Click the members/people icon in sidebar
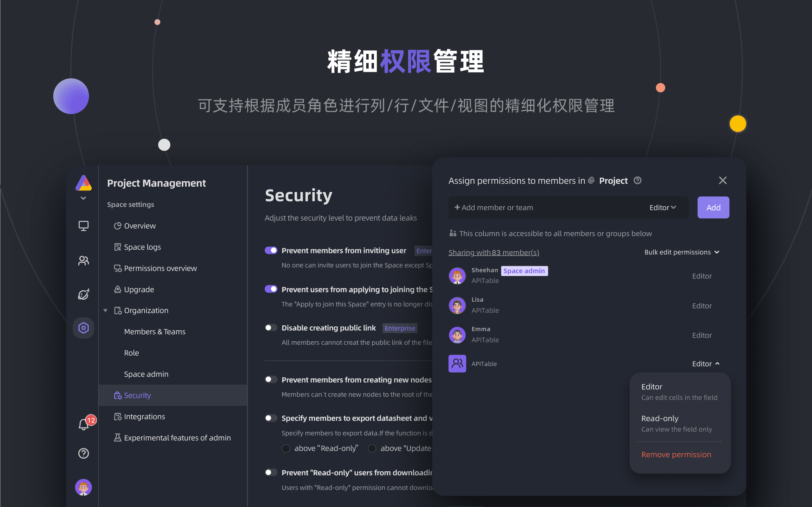Image resolution: width=812 pixels, height=507 pixels. 84,259
